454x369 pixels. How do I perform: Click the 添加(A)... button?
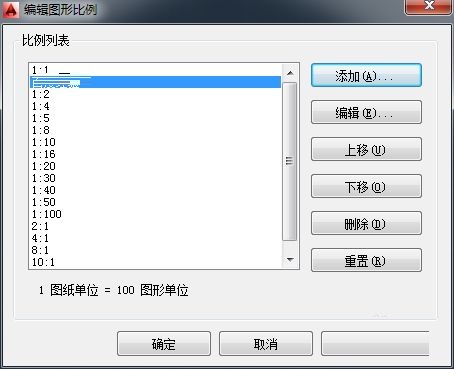pyautogui.click(x=366, y=76)
